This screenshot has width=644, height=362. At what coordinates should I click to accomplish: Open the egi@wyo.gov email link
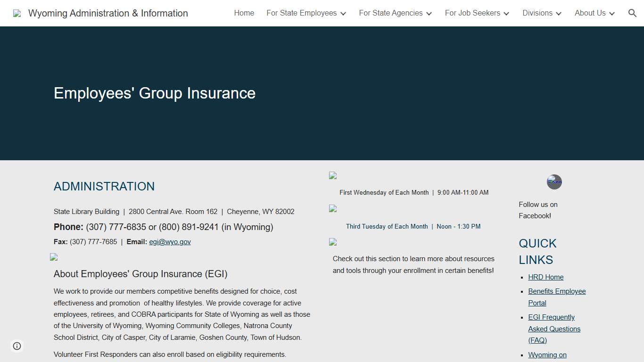(170, 241)
